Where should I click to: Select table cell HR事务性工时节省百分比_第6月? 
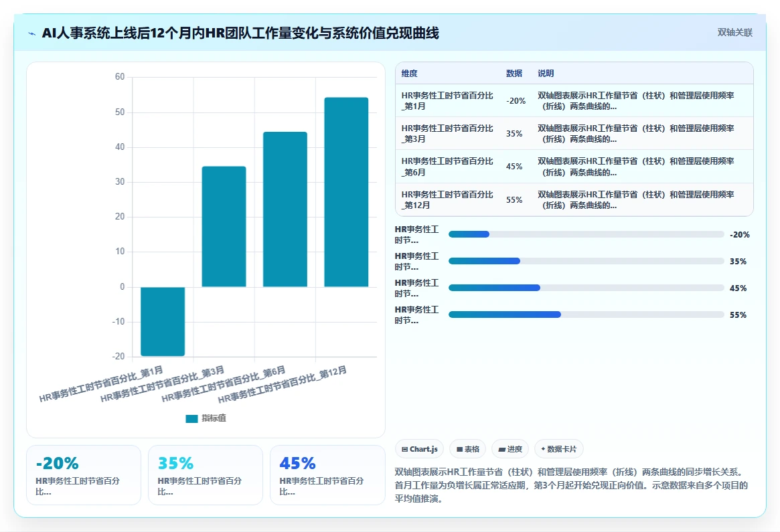(447, 167)
